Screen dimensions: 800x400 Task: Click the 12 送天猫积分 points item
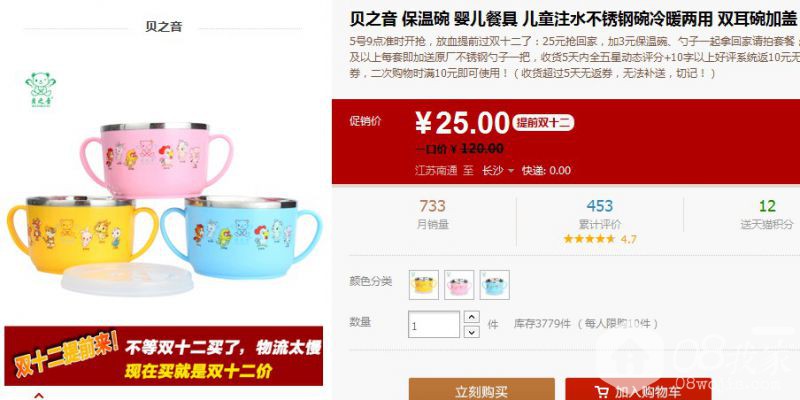click(767, 215)
